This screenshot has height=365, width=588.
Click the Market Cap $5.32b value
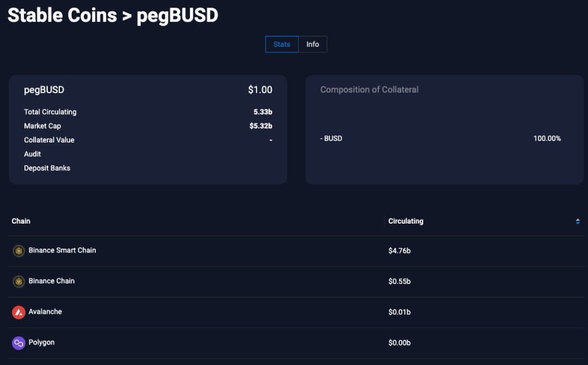click(261, 126)
